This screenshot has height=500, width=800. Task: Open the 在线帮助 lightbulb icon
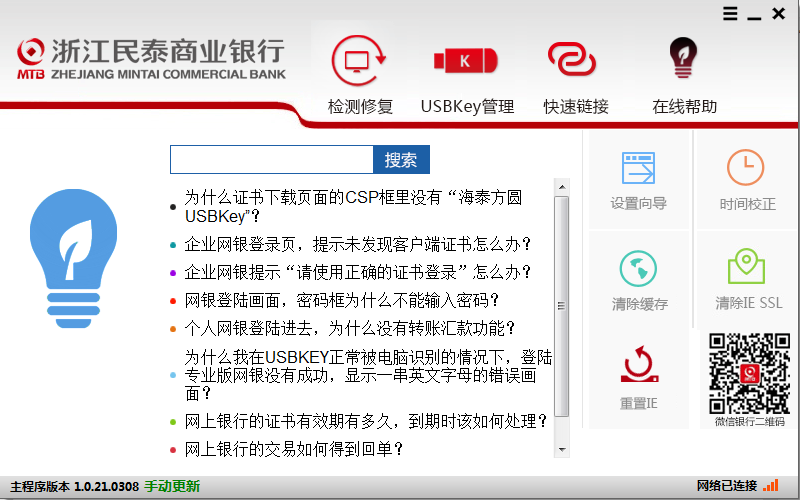(683, 58)
